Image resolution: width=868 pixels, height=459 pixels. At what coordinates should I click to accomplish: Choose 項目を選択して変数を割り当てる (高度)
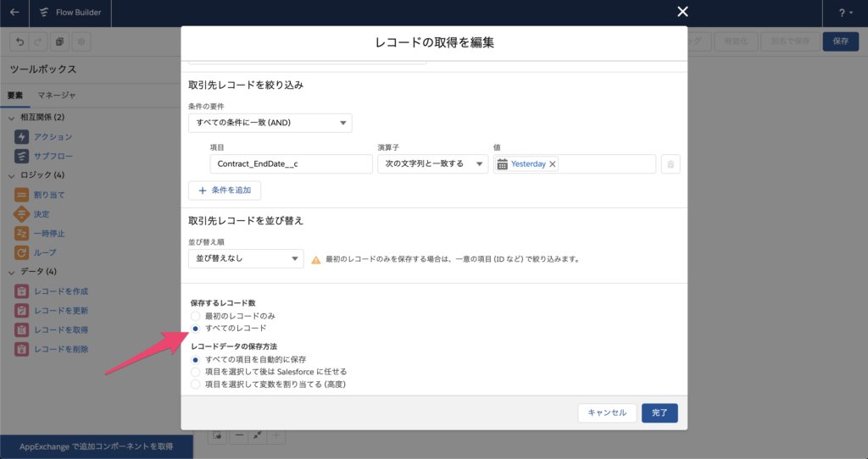(x=196, y=384)
